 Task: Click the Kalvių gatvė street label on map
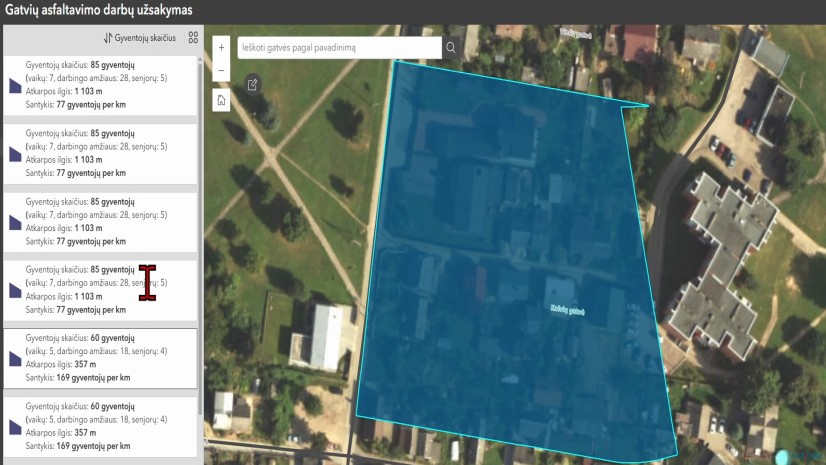pos(566,310)
